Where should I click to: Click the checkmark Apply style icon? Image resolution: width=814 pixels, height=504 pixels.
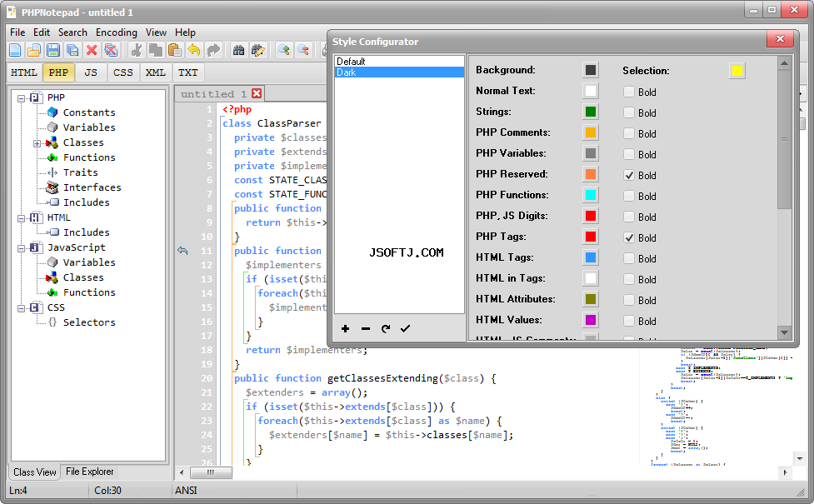click(406, 328)
